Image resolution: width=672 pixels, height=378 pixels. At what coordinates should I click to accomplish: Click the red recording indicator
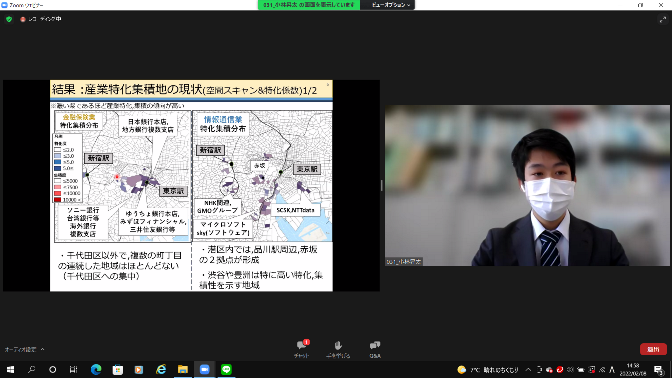[x=23, y=19]
